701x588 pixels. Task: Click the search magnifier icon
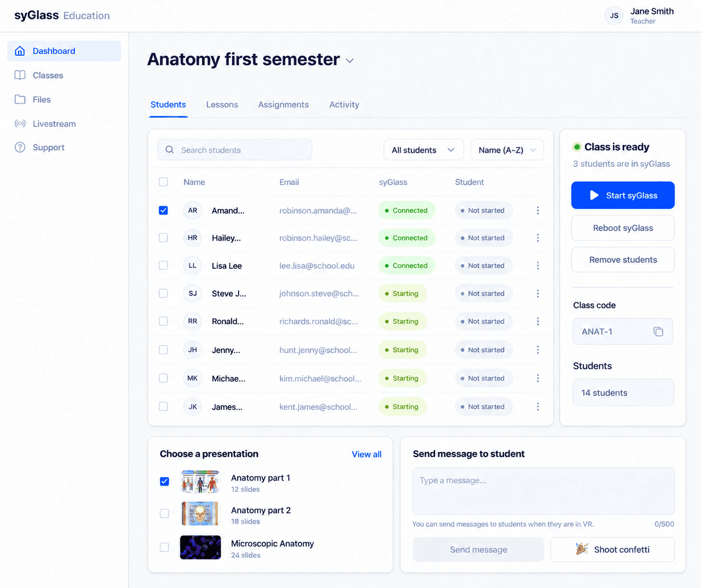click(x=169, y=150)
